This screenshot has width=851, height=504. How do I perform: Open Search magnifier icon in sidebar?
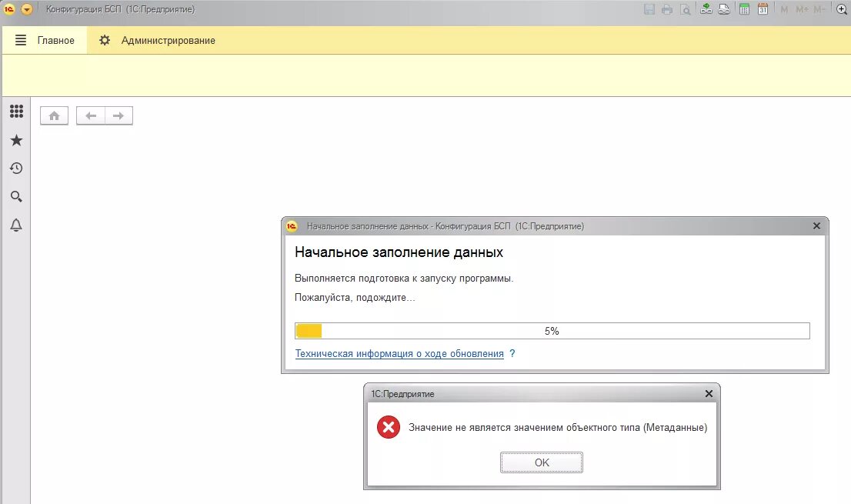[16, 196]
